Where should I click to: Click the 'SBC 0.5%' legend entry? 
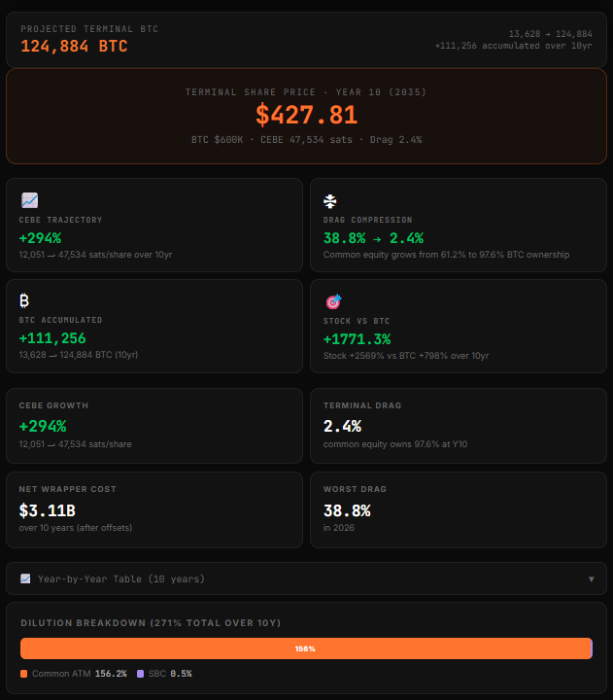point(164,674)
